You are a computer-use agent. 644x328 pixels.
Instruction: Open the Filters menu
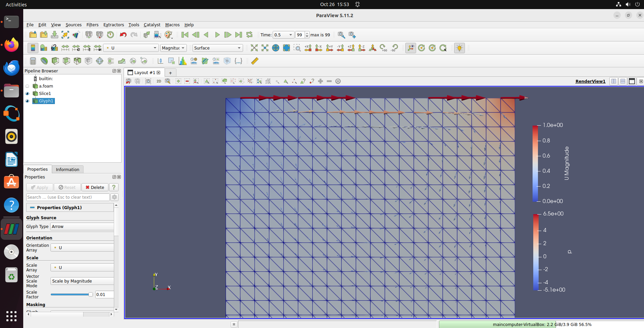92,25
